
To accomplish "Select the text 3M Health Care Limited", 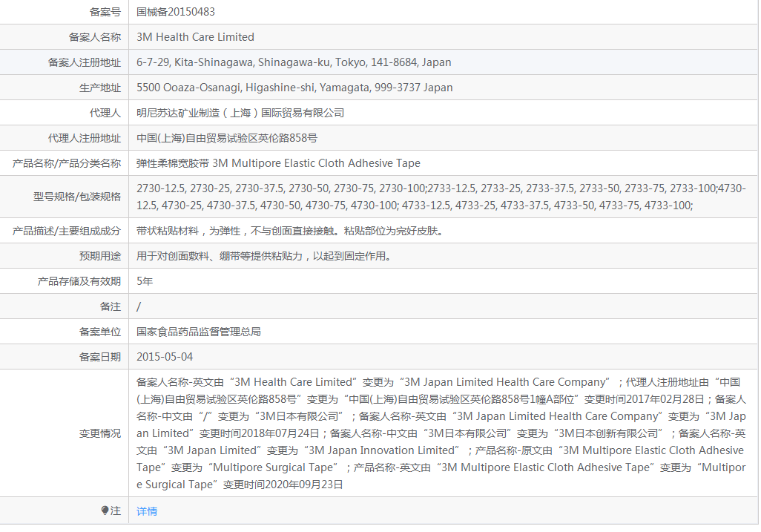I will click(x=195, y=37).
